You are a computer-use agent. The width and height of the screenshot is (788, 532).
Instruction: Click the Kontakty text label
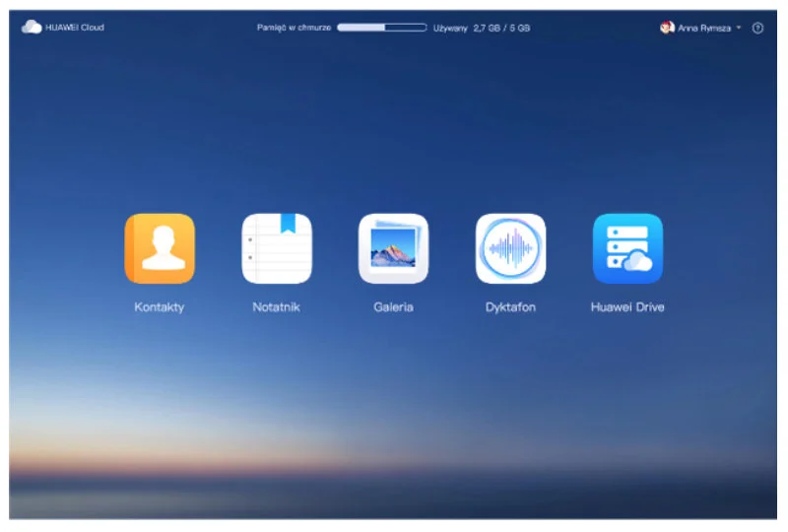pos(160,307)
